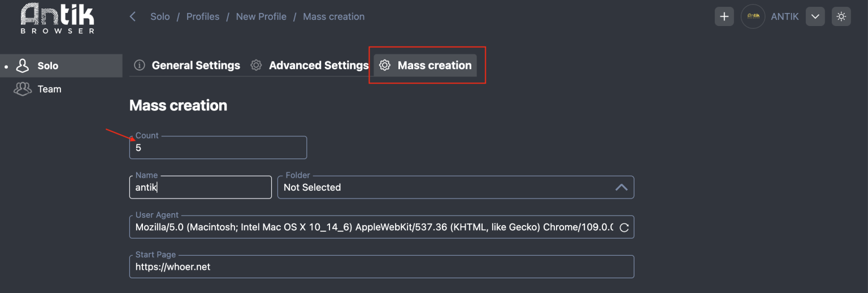Navigate to Profiles in the breadcrumb
Screen dimensions: 868x293
click(203, 16)
